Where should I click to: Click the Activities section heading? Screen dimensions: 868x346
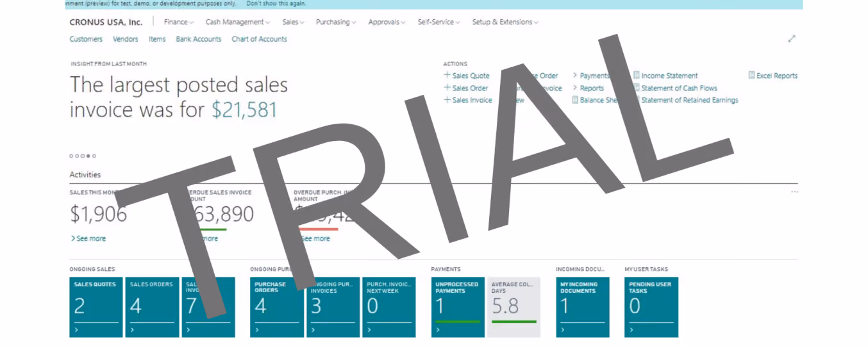(x=85, y=174)
